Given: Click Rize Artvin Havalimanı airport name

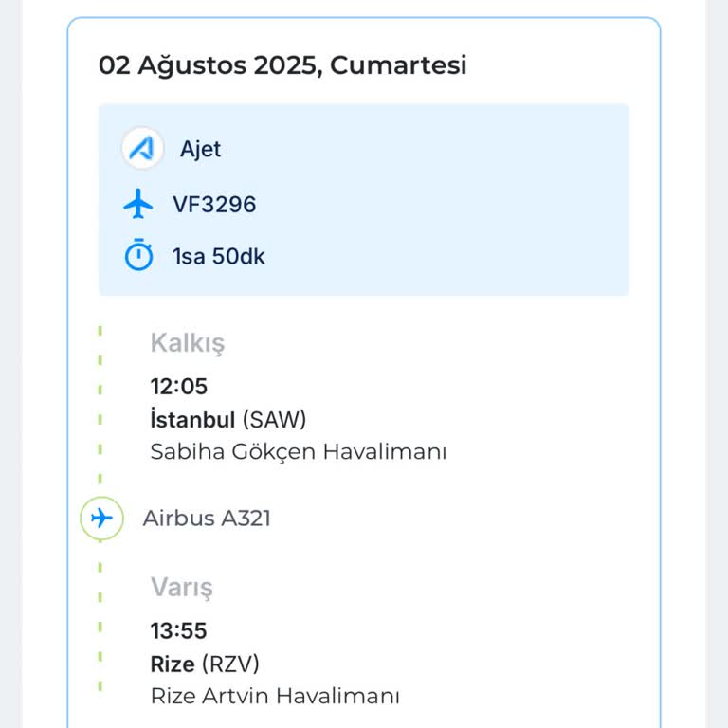Looking at the screenshot, I should (x=275, y=696).
